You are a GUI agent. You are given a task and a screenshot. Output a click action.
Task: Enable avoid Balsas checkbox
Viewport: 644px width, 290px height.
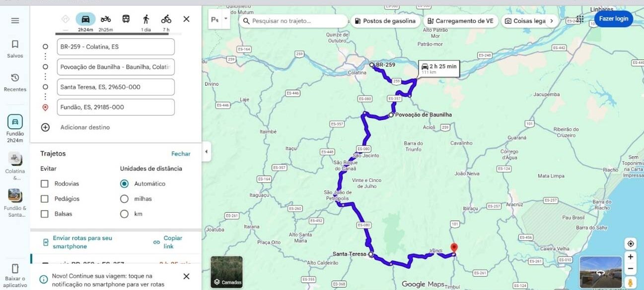point(45,214)
